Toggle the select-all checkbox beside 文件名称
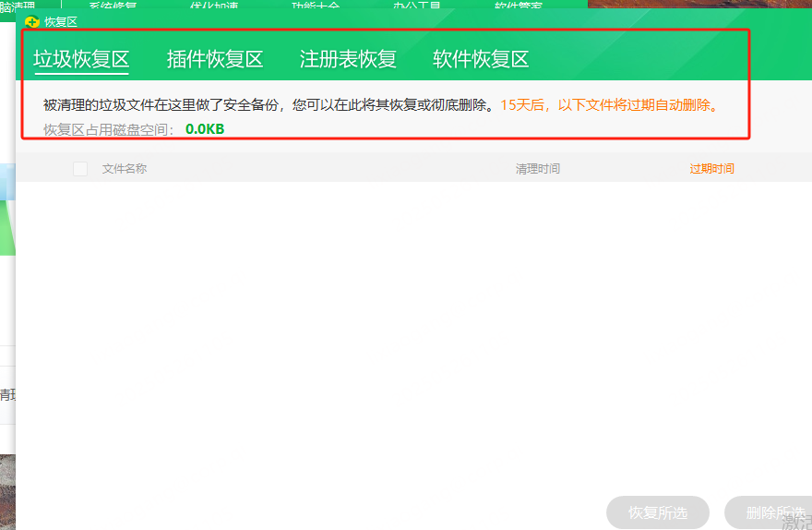Viewport: 812px width, 530px height. [80, 169]
